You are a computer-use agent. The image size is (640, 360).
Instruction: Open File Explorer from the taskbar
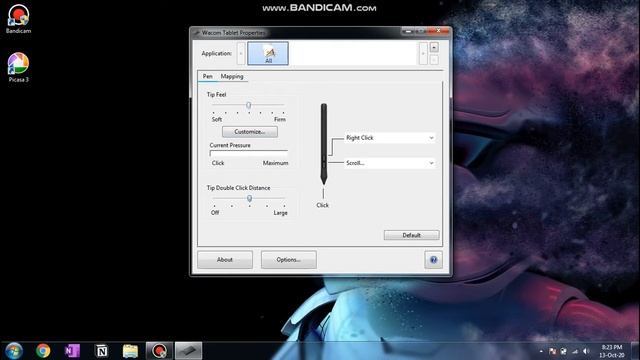(130, 351)
